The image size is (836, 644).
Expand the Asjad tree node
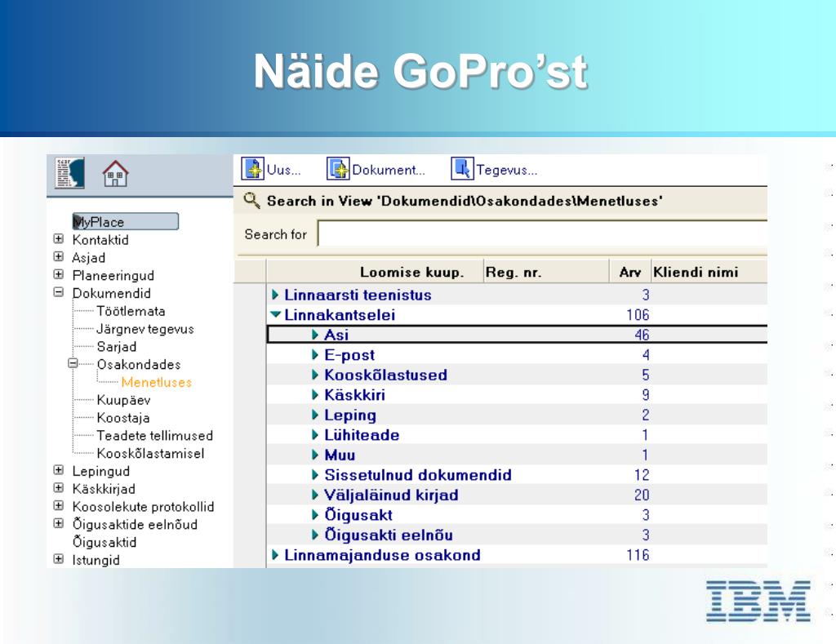click(59, 256)
